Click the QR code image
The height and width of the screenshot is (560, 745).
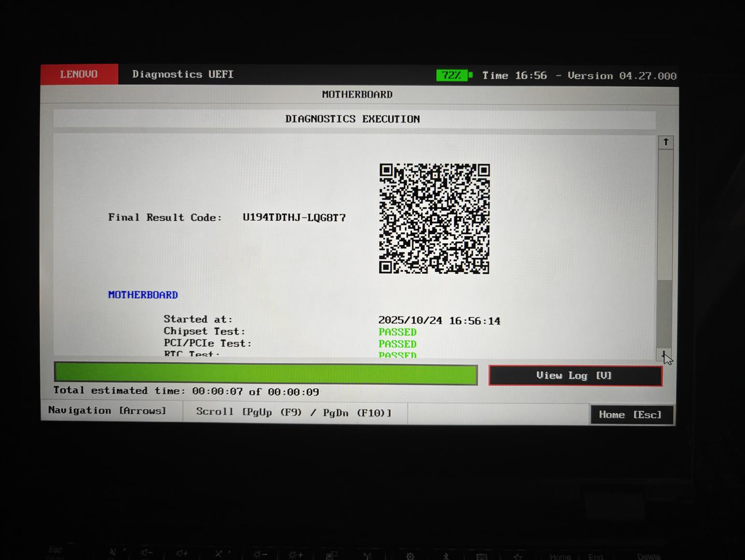[x=434, y=218]
